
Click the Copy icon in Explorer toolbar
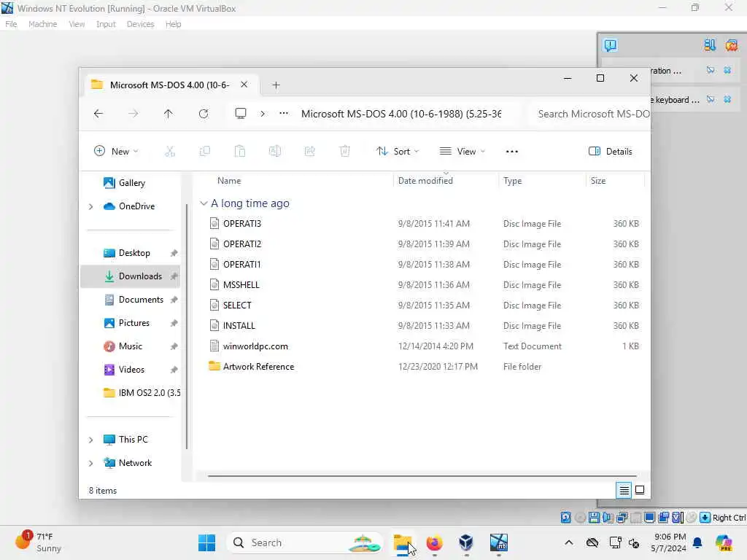(205, 152)
